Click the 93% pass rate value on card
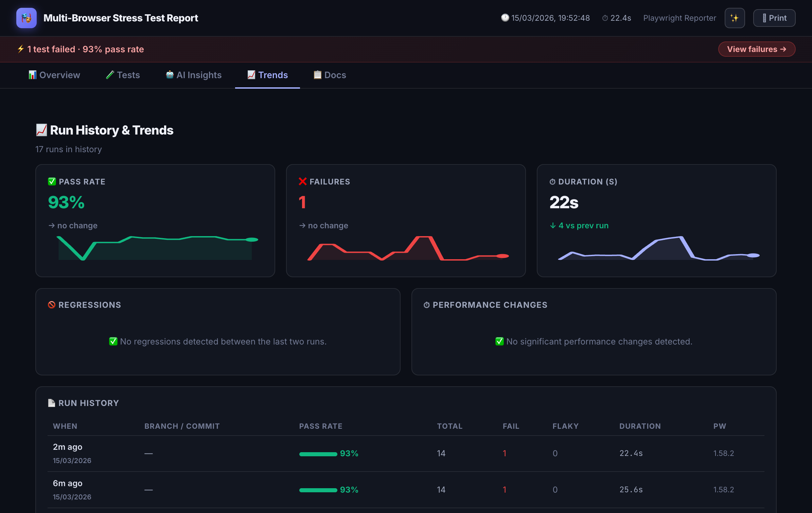 [66, 202]
